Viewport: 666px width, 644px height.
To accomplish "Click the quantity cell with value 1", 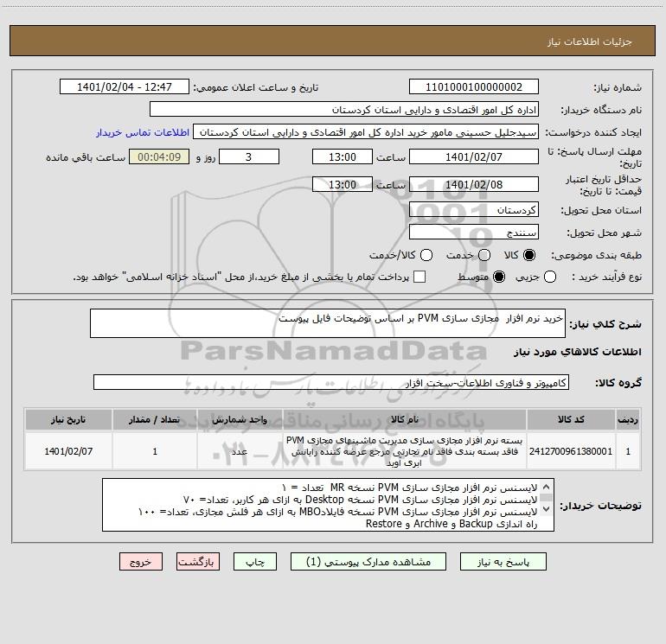I will tap(155, 451).
